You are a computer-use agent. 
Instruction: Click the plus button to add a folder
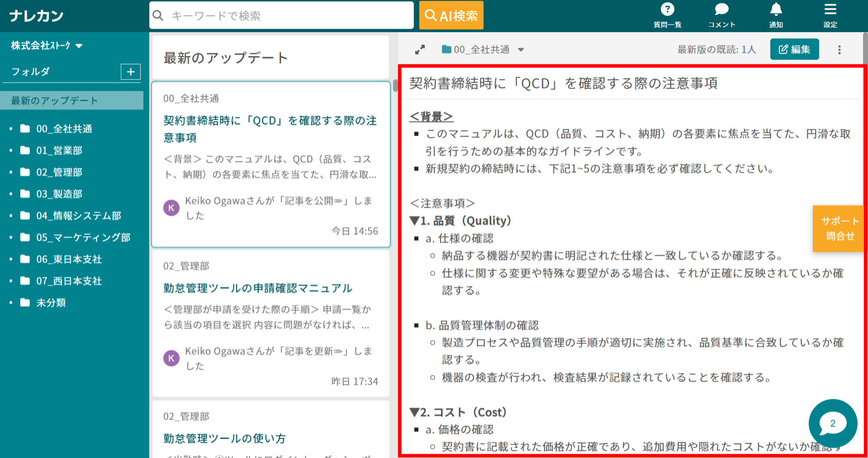[x=131, y=71]
